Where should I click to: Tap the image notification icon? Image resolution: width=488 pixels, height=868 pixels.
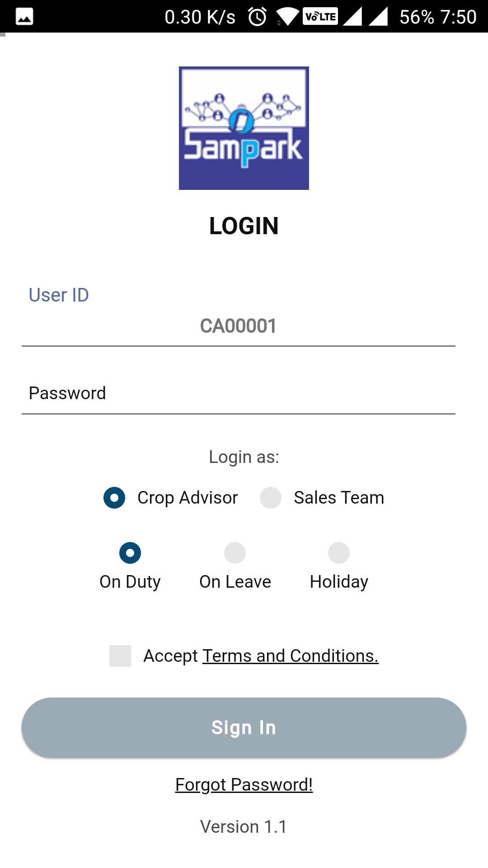coord(24,17)
